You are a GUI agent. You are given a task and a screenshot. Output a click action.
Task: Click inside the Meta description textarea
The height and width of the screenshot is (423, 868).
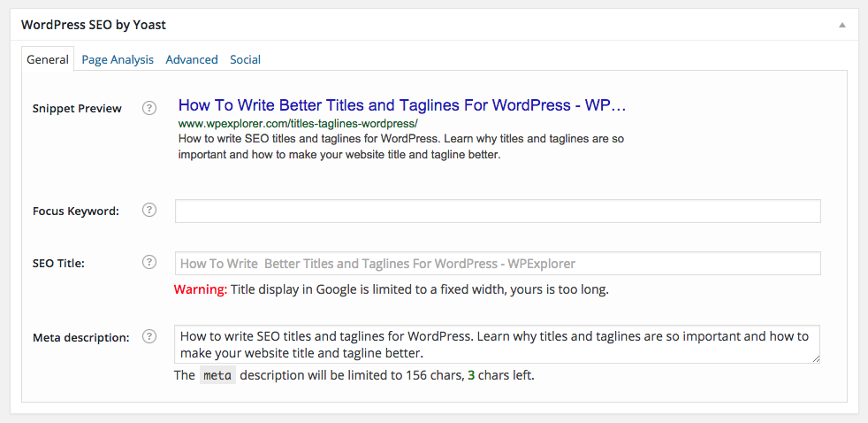pyautogui.click(x=497, y=344)
